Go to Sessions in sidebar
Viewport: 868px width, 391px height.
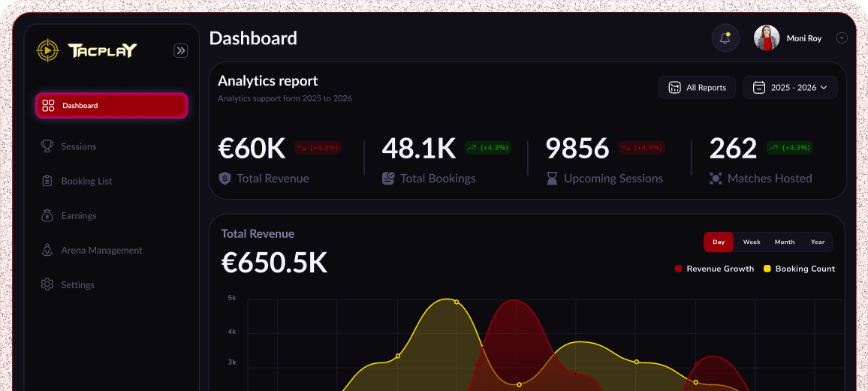(79, 146)
